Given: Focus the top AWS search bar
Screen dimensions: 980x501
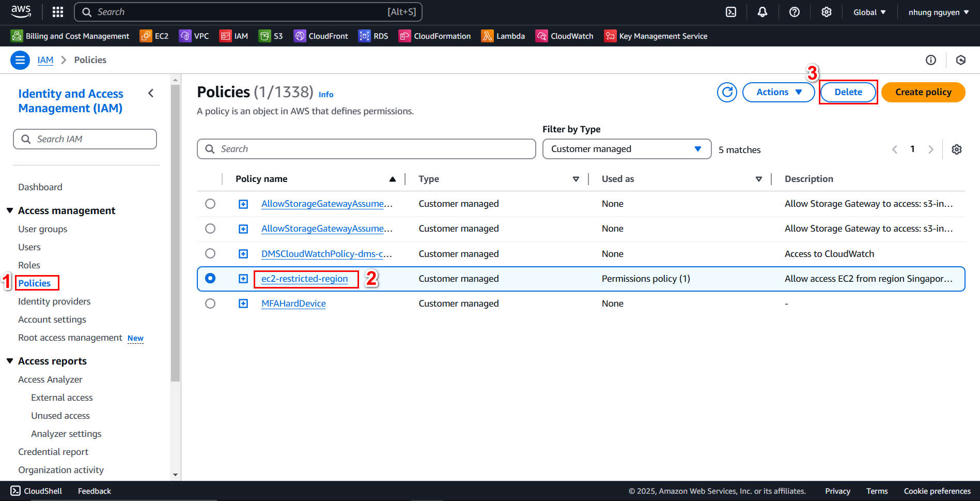Looking at the screenshot, I should click(x=248, y=12).
